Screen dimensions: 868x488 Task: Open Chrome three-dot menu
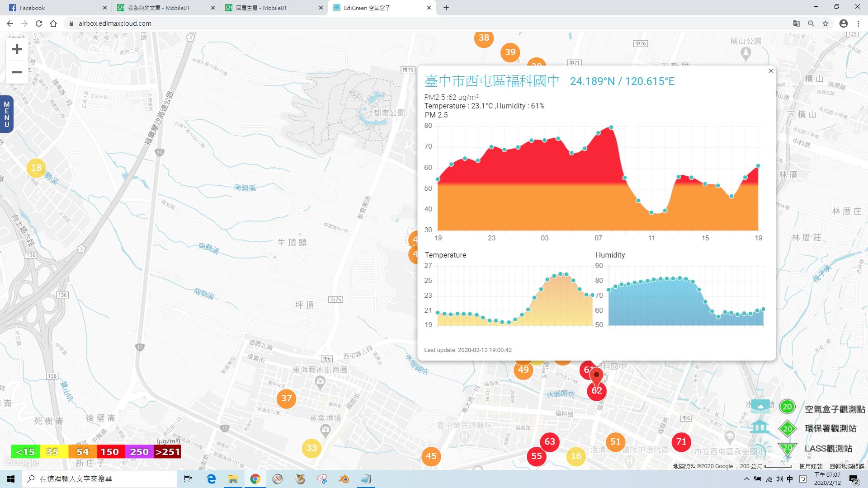tap(858, 23)
